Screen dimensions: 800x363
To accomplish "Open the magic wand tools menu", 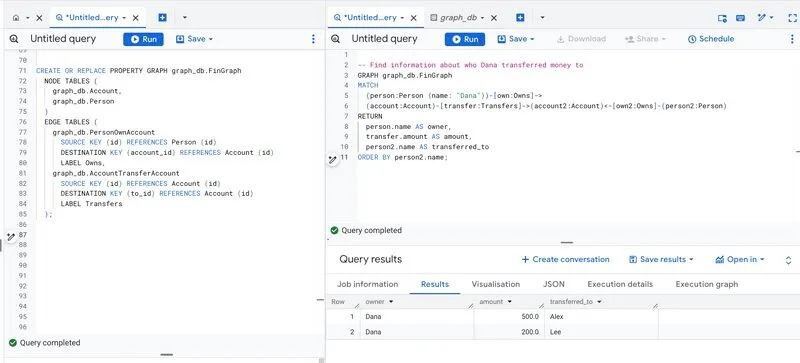I will (x=765, y=18).
